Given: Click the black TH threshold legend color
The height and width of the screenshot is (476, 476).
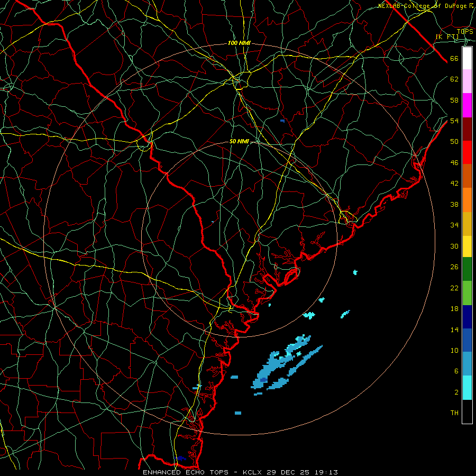Looking at the screenshot, I should pos(467,411).
